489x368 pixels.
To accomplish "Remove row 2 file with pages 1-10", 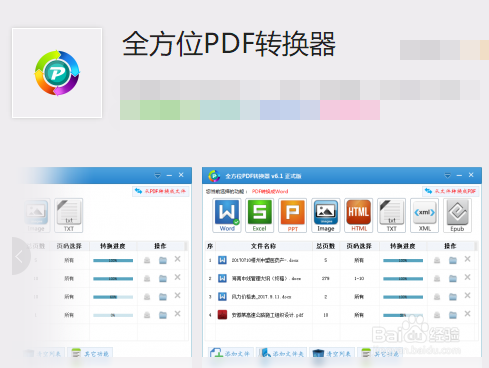I will (467, 277).
